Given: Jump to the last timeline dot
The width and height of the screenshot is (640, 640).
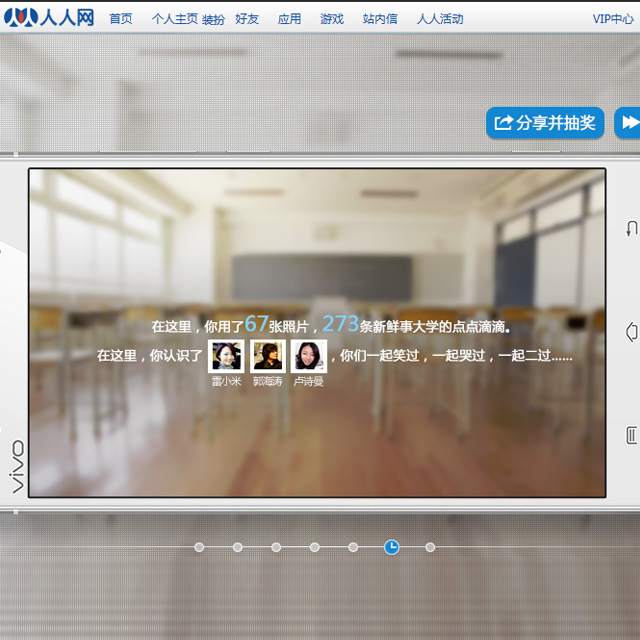Looking at the screenshot, I should 430,547.
